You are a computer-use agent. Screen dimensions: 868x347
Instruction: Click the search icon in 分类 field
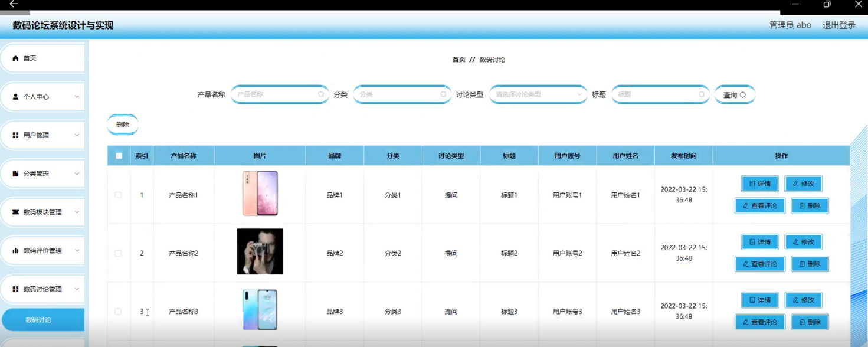coord(443,94)
